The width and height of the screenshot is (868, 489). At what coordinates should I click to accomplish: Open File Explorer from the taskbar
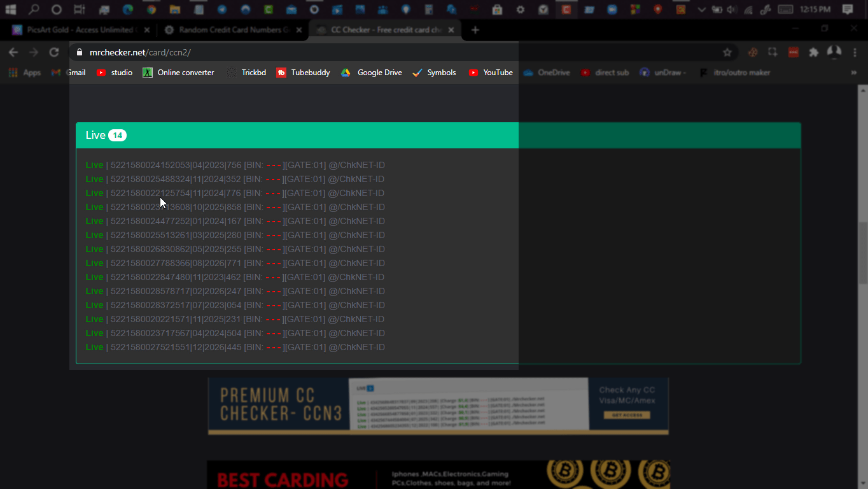click(175, 10)
